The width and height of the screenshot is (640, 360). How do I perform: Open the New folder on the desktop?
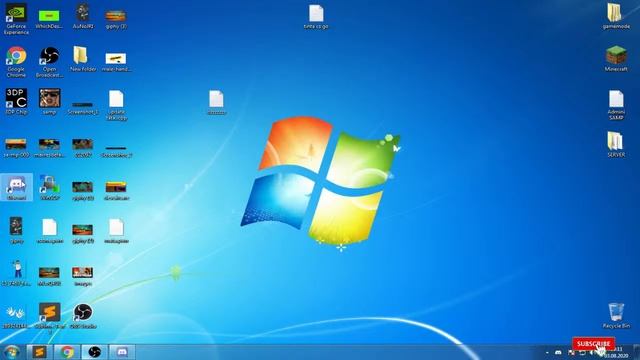click(82, 59)
